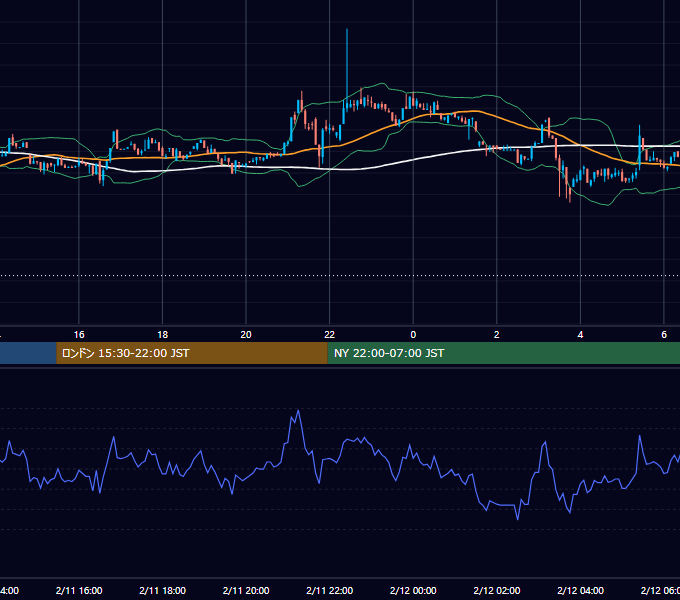Click the 22 hour label on price chart axis
680x600 pixels.
tap(330, 335)
